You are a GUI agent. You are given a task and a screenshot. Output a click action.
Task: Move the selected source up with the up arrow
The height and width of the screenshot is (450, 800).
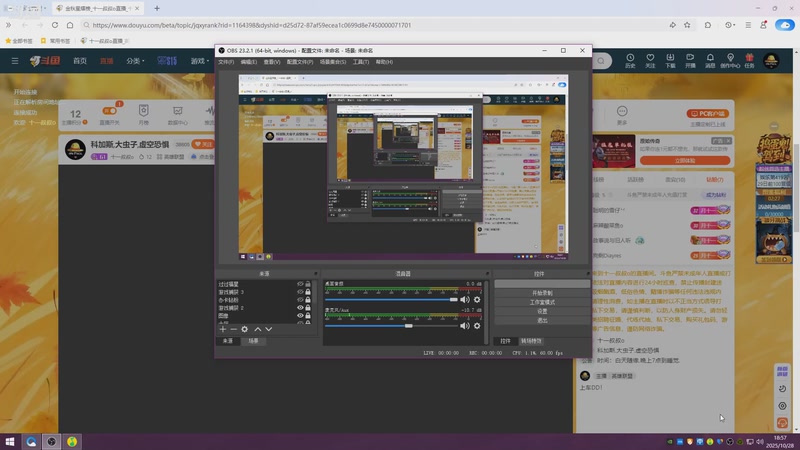(x=258, y=329)
